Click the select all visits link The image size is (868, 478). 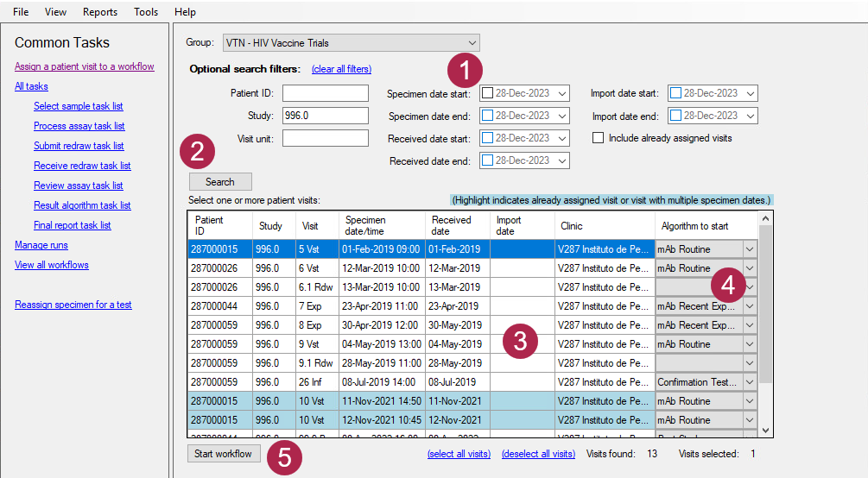click(459, 454)
